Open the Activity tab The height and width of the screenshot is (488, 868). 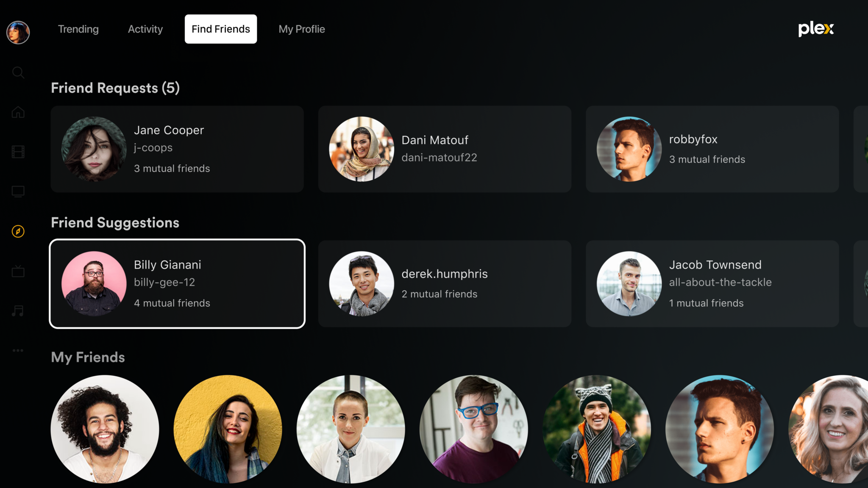click(145, 29)
